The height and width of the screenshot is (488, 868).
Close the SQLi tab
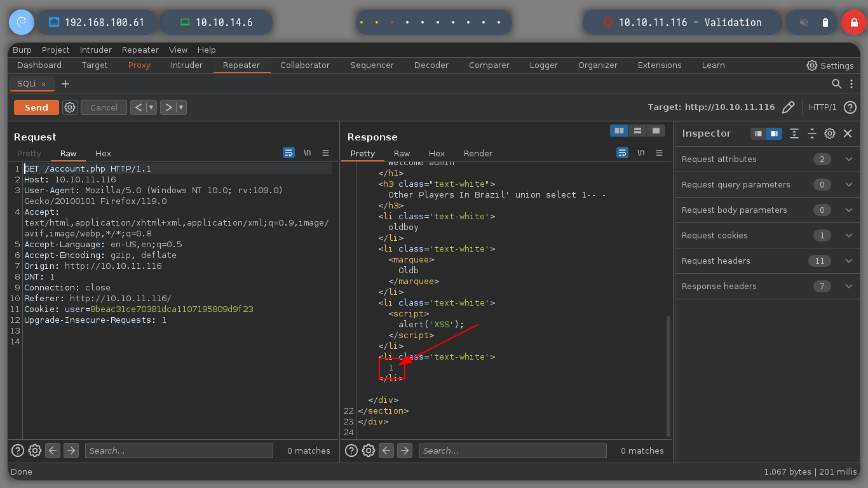click(x=43, y=84)
